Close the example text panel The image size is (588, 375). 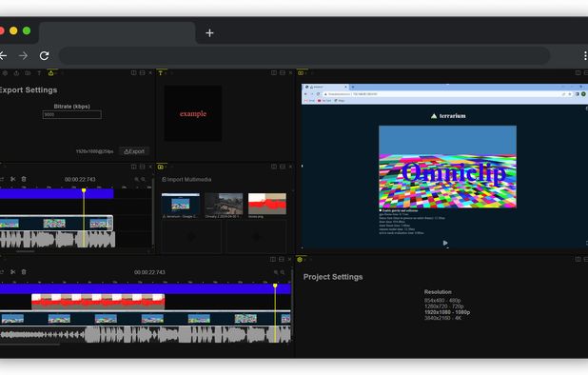290,72
